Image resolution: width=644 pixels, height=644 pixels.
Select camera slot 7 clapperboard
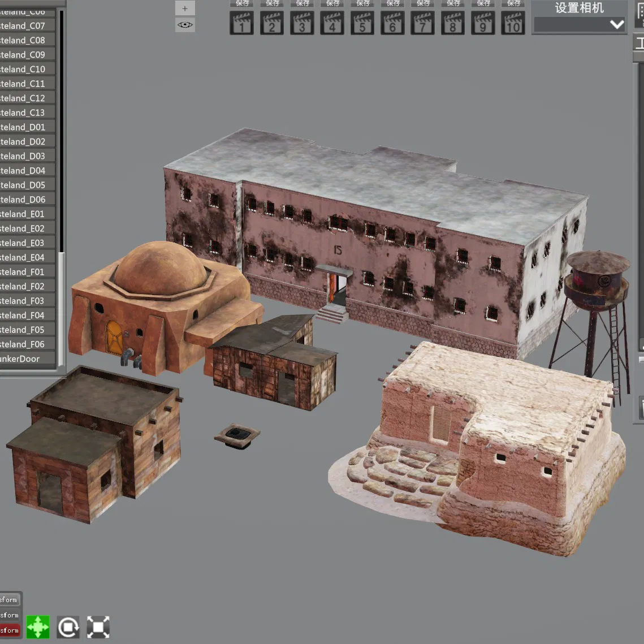422,23
